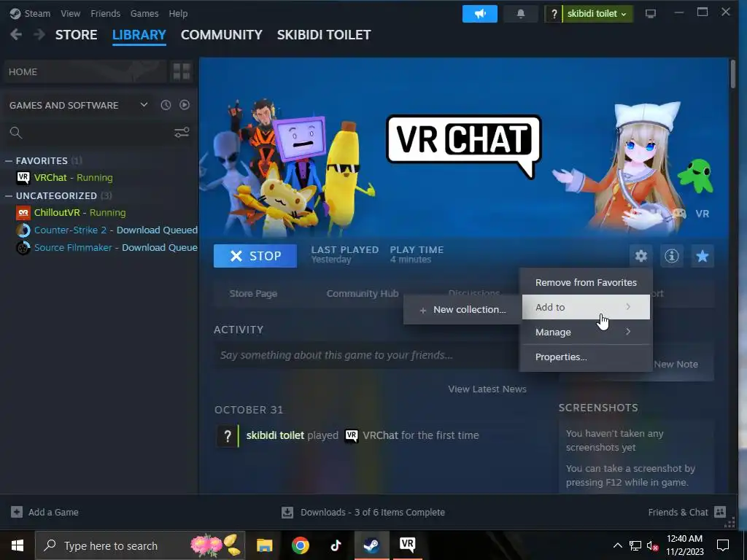The height and width of the screenshot is (560, 747).
Task: Click the help question mark button
Action: 554,14
